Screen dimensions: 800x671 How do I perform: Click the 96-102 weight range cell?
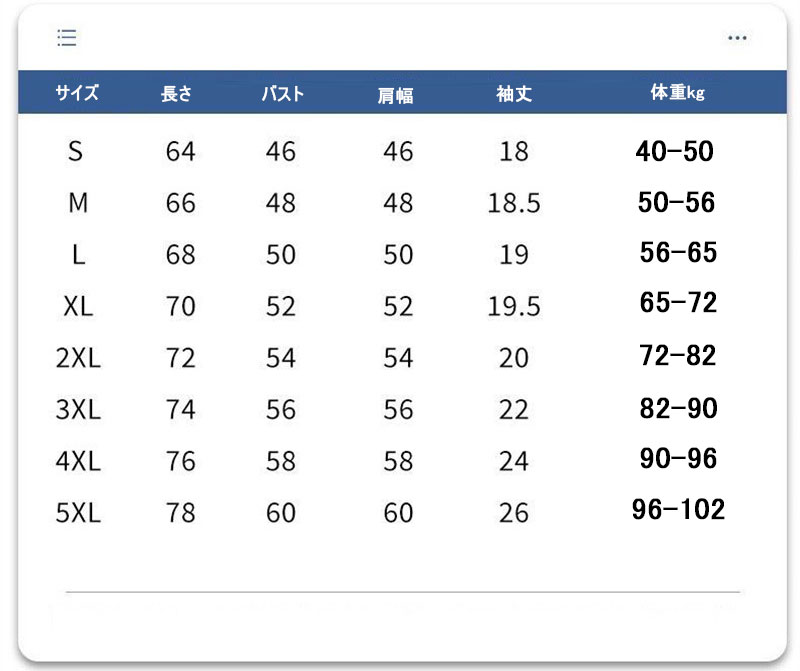pyautogui.click(x=678, y=510)
